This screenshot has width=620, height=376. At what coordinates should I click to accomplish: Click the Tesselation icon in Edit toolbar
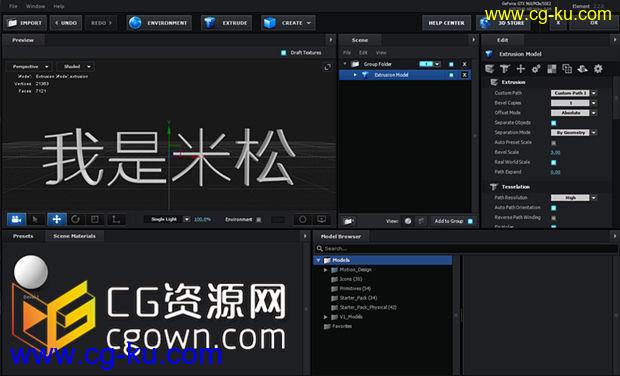[505, 69]
